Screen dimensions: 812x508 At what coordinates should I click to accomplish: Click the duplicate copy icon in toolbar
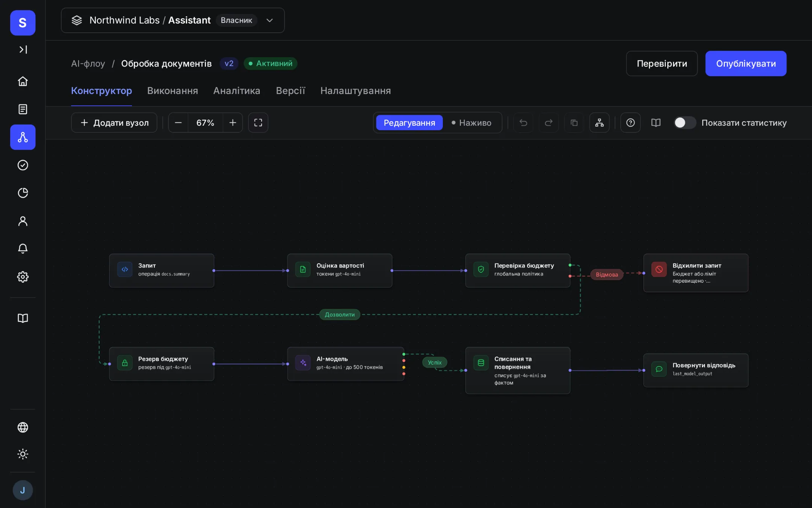[x=574, y=123]
